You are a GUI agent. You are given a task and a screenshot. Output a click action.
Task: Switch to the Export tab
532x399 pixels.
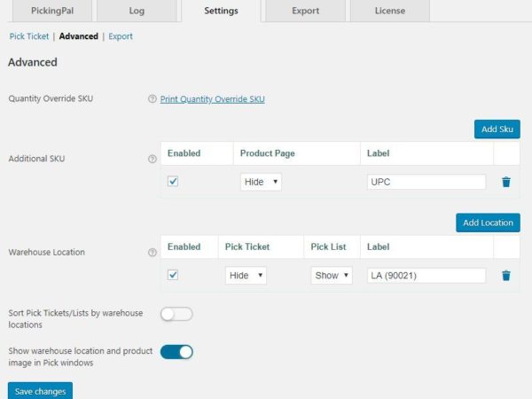[306, 12]
